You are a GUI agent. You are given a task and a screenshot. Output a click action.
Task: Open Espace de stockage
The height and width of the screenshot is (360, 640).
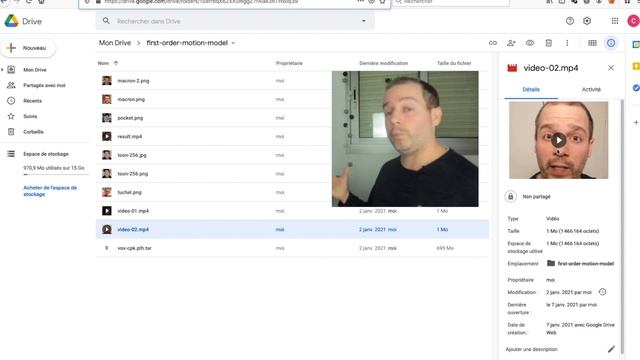click(46, 154)
